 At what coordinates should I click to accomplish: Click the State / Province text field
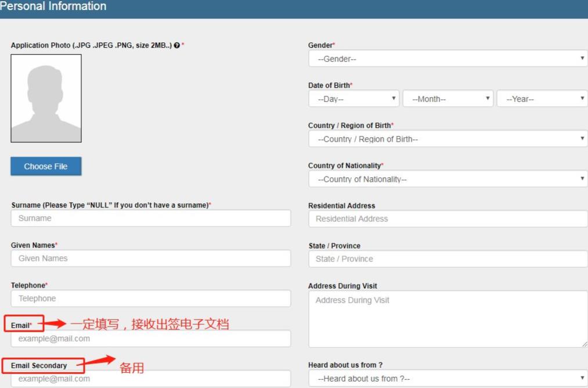coord(448,259)
